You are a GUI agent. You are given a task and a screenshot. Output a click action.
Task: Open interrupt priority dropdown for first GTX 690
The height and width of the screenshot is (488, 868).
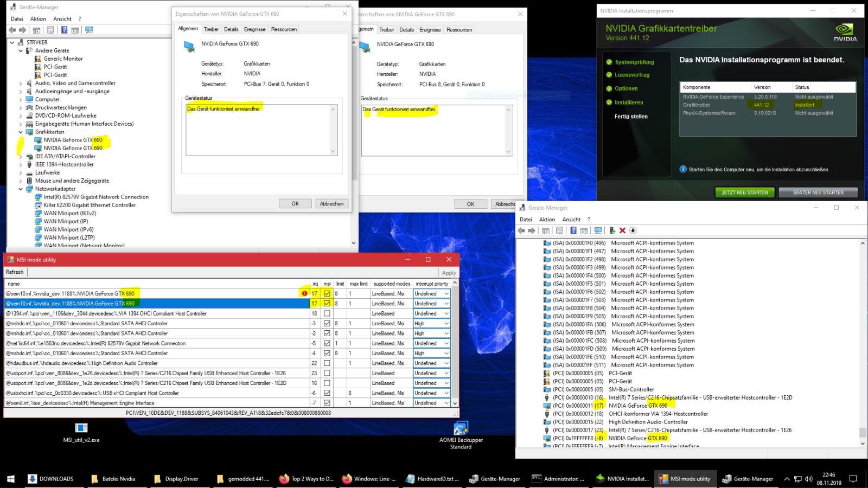pyautogui.click(x=431, y=294)
